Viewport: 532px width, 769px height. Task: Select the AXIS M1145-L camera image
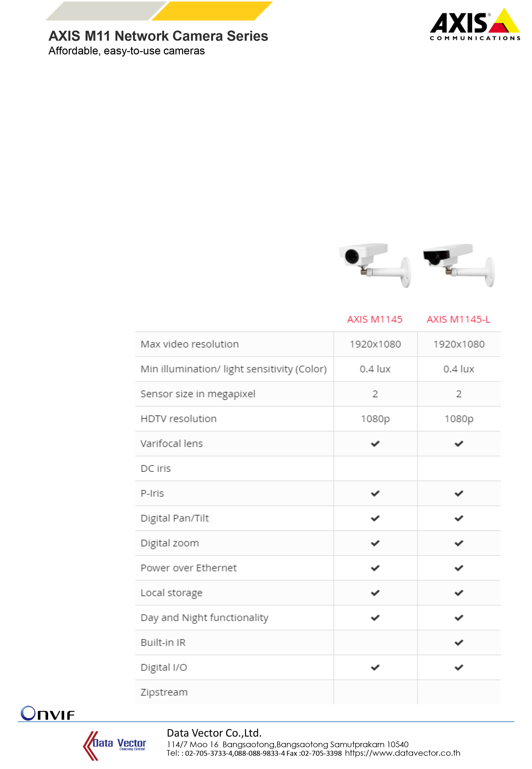(x=458, y=265)
